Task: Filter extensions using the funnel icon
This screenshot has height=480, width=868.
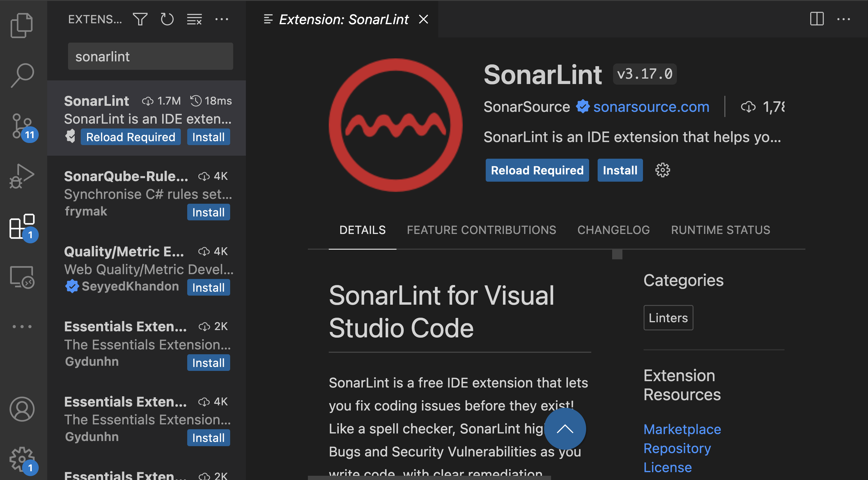Action: point(140,19)
